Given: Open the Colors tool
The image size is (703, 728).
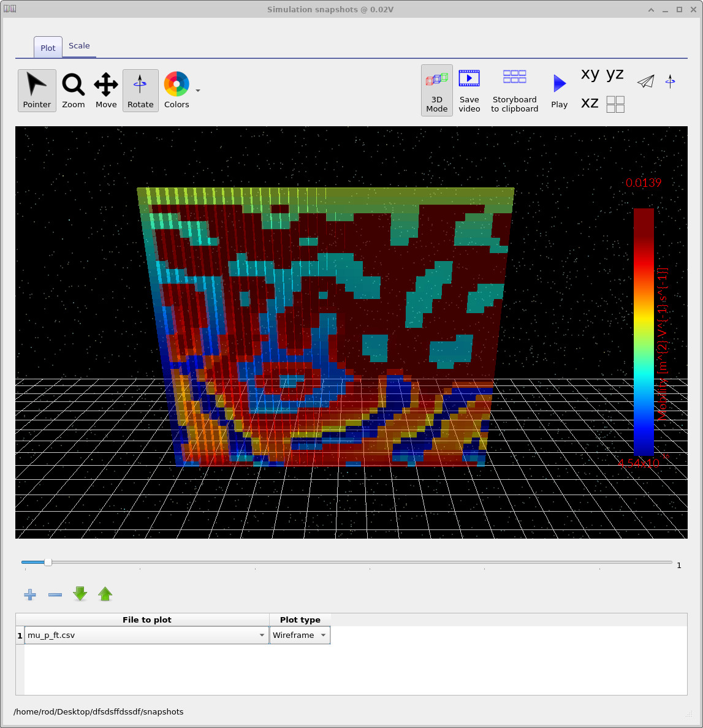Looking at the screenshot, I should [177, 90].
